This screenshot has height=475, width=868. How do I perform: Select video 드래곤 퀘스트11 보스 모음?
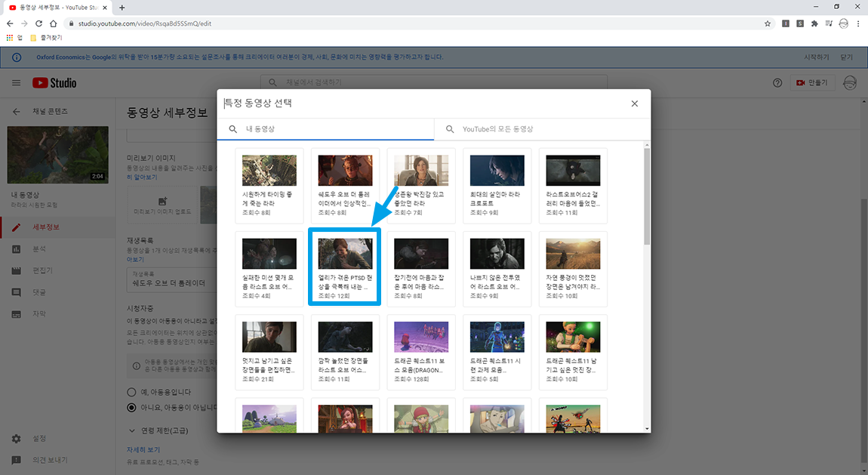(x=420, y=352)
